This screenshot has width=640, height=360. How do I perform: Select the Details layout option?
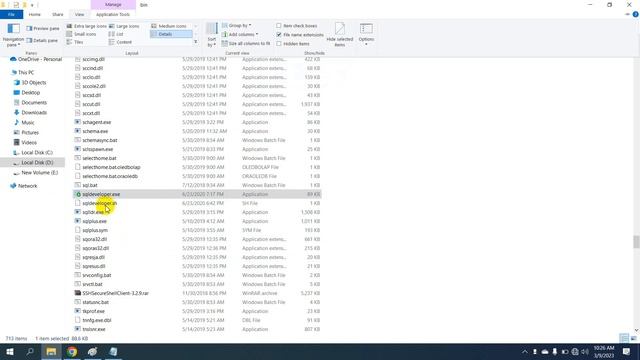pyautogui.click(x=171, y=34)
